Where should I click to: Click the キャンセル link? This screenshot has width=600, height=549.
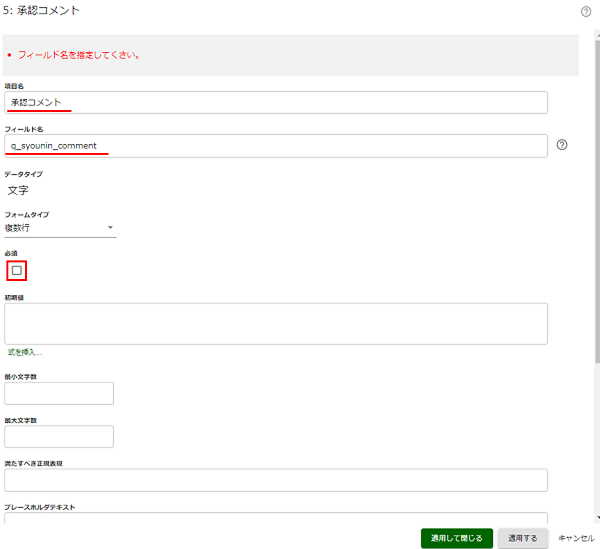point(576,538)
